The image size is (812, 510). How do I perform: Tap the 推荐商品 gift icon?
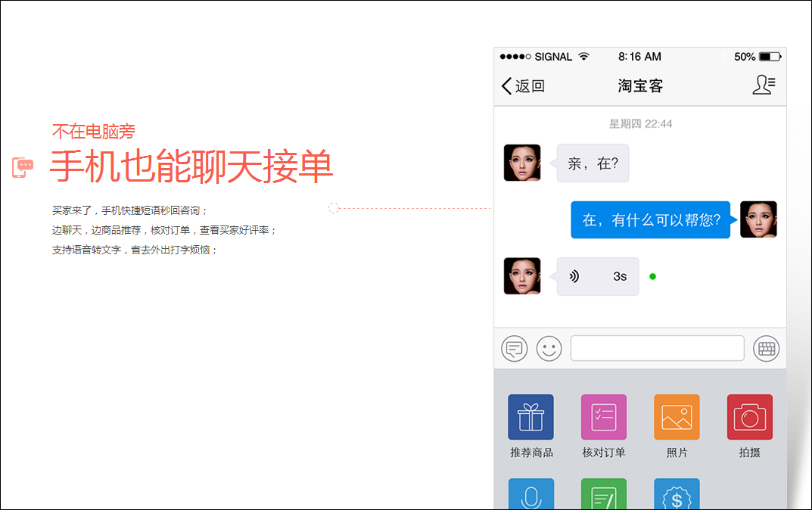pos(531,417)
